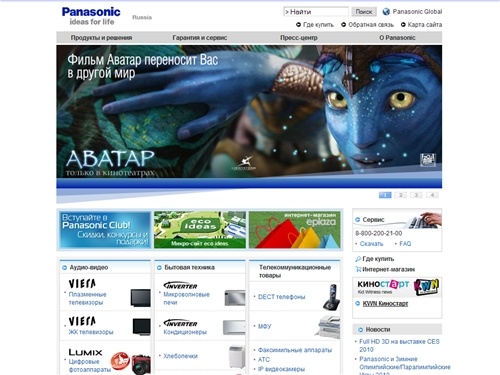Open the ЖК телевизоры link

point(91,332)
